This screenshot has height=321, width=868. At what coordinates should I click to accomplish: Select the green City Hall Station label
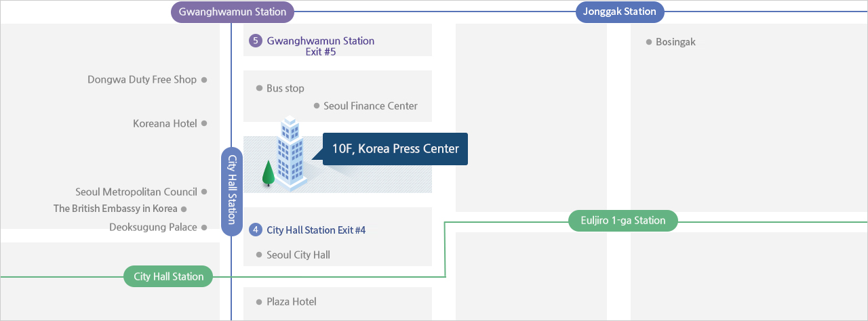[x=168, y=276]
